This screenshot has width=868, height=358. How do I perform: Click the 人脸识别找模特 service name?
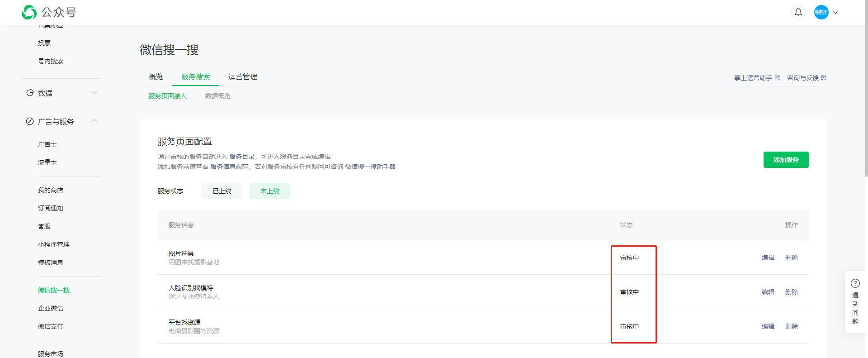point(191,288)
